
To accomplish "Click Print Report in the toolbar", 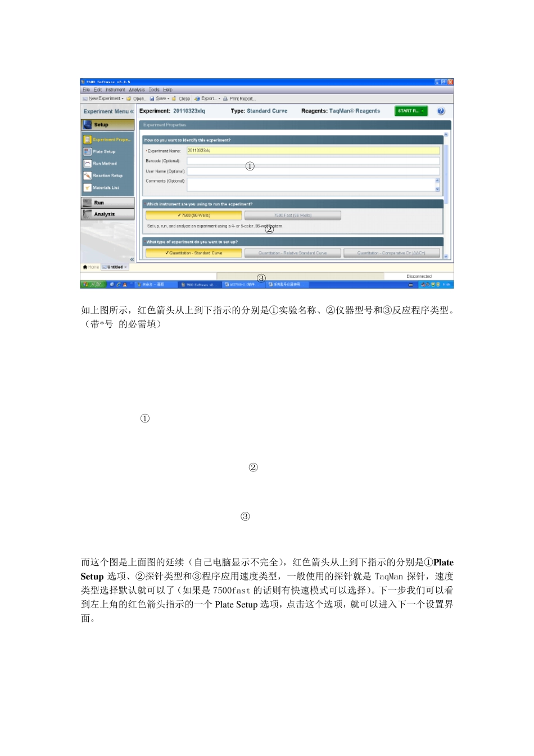I will [x=239, y=98].
